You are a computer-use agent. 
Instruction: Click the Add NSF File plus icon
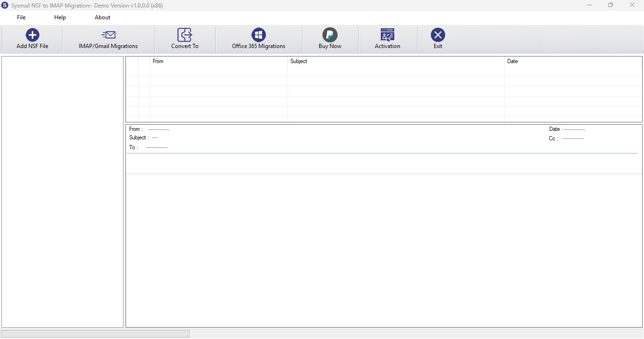33,35
